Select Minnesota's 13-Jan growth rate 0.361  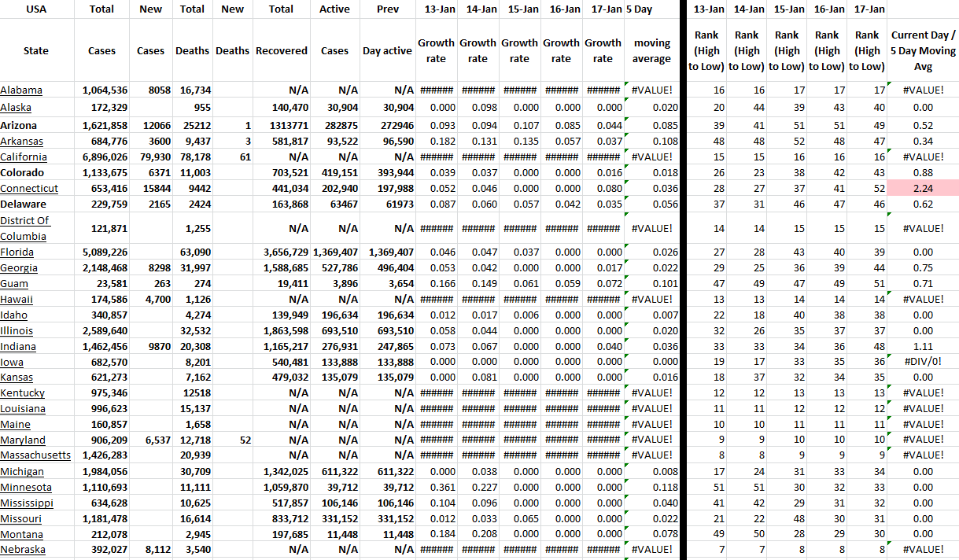coord(436,488)
